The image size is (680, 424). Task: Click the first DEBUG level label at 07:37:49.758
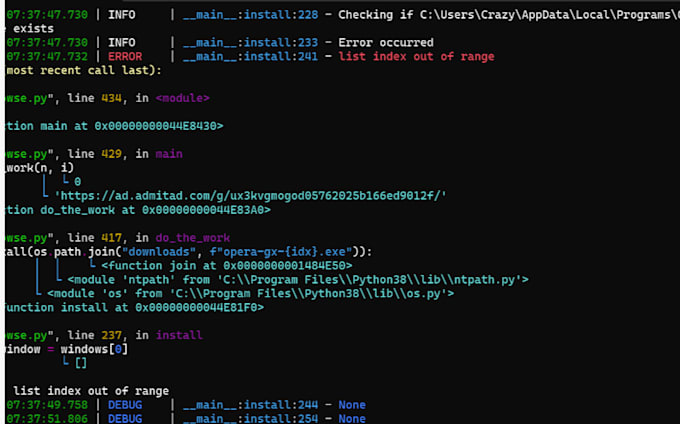[x=125, y=405]
